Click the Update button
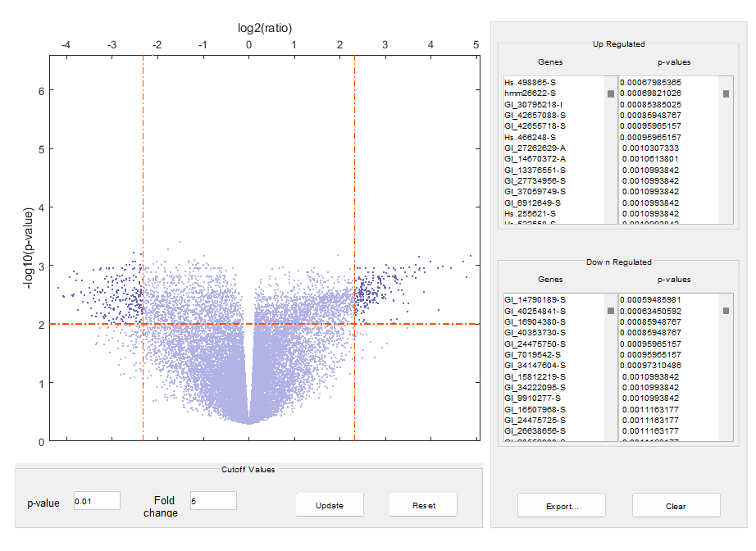Screen dimensions: 756x551 click(330, 505)
